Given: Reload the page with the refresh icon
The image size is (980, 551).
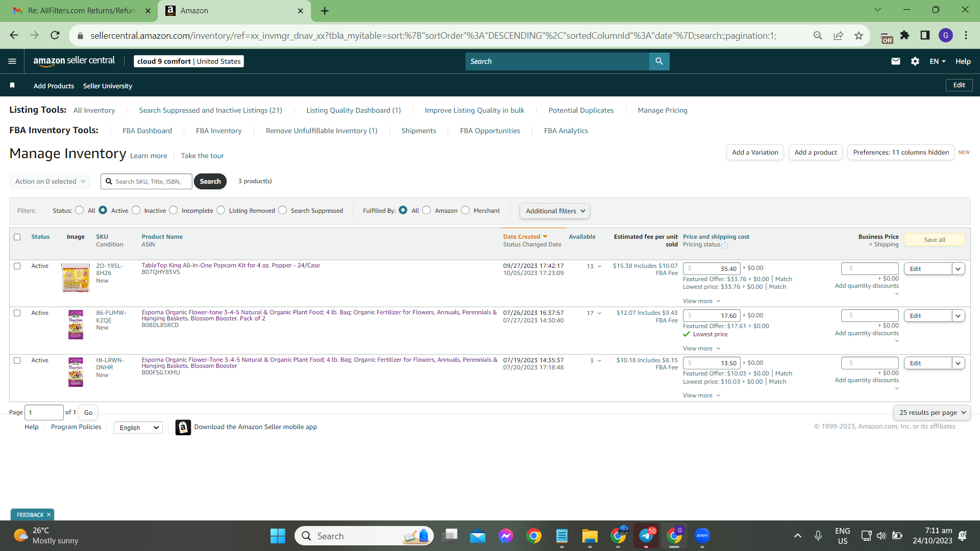Looking at the screenshot, I should 55,35.
